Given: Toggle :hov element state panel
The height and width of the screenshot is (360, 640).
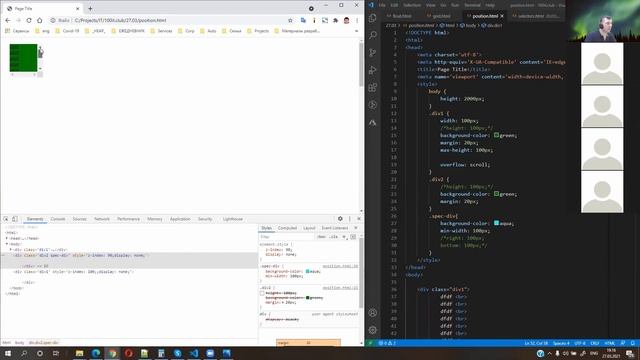Looking at the screenshot, I should 322,237.
